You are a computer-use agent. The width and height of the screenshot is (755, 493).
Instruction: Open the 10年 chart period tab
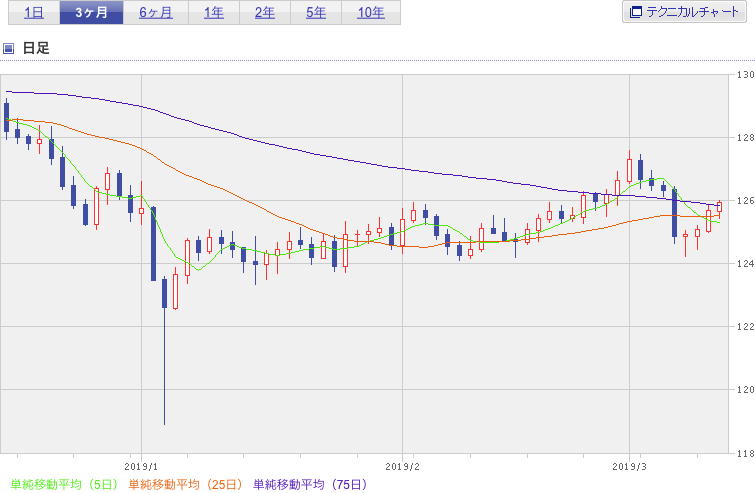click(371, 13)
